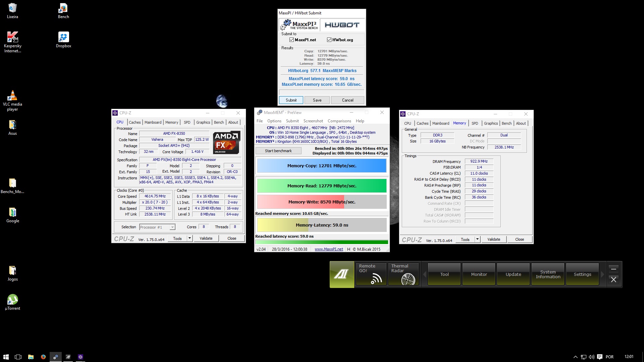Click Validate in the right CPU-Z window
This screenshot has height=362, width=644.
point(494,239)
